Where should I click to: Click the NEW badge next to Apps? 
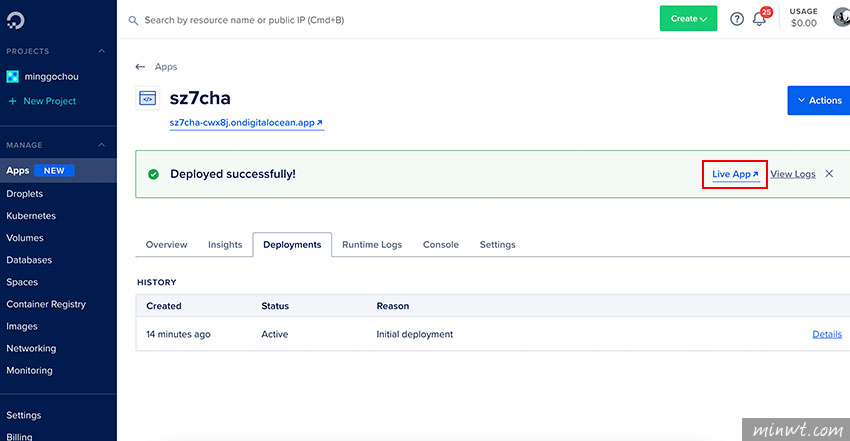[54, 171]
